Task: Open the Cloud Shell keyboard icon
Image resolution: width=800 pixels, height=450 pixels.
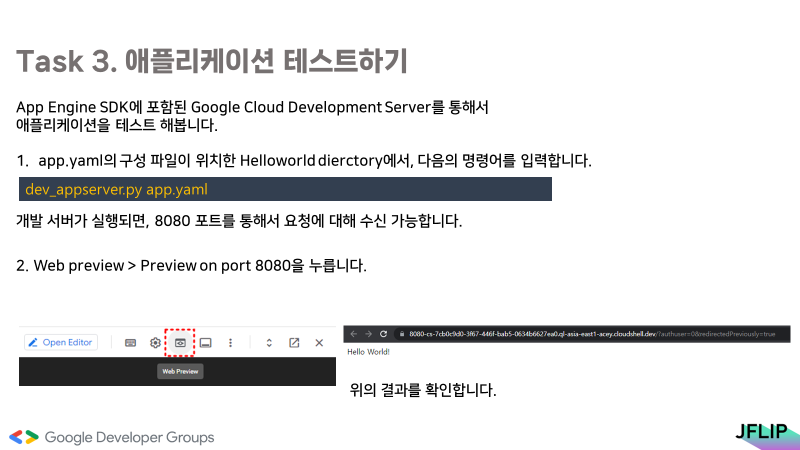Action: tap(131, 343)
